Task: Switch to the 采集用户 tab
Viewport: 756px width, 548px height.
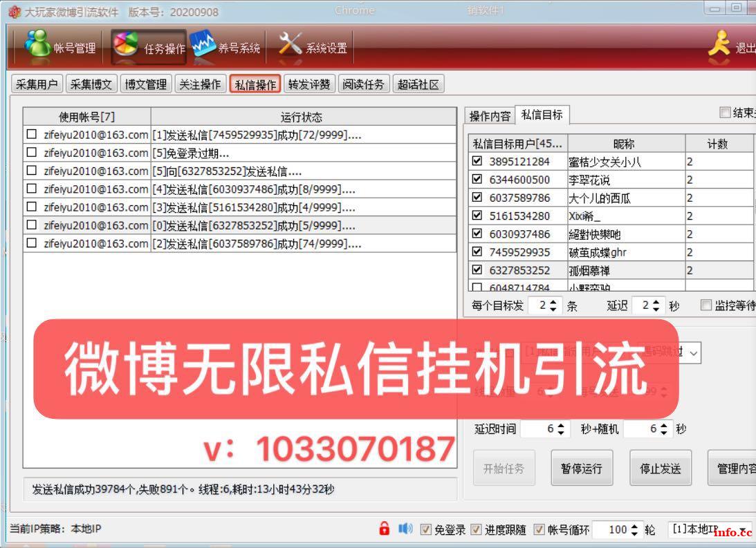Action: click(37, 84)
